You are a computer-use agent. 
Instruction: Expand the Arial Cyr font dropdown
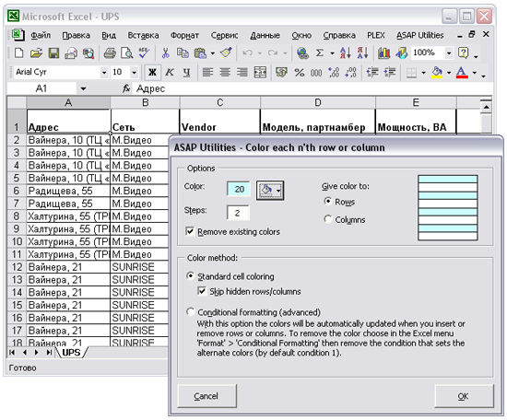click(104, 73)
